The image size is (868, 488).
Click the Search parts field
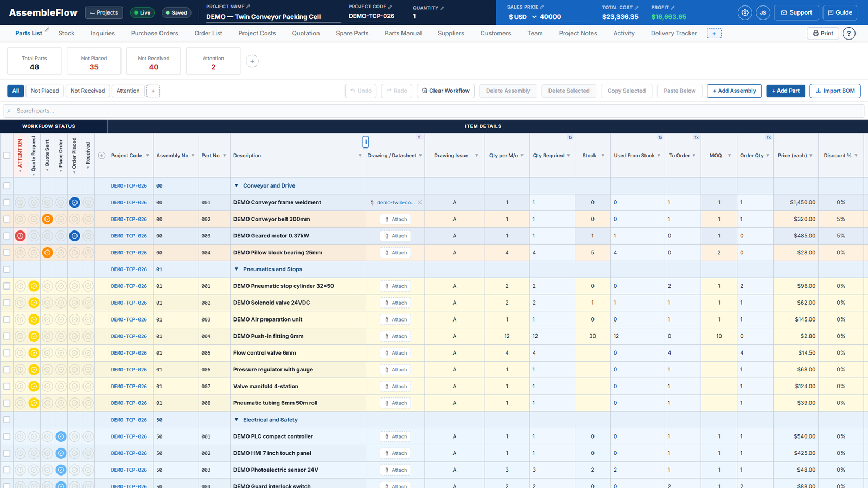(x=434, y=111)
